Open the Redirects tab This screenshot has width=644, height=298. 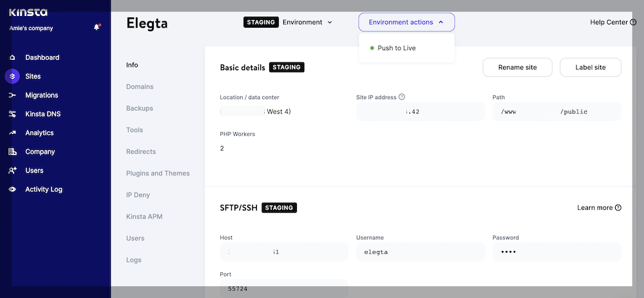click(x=141, y=152)
